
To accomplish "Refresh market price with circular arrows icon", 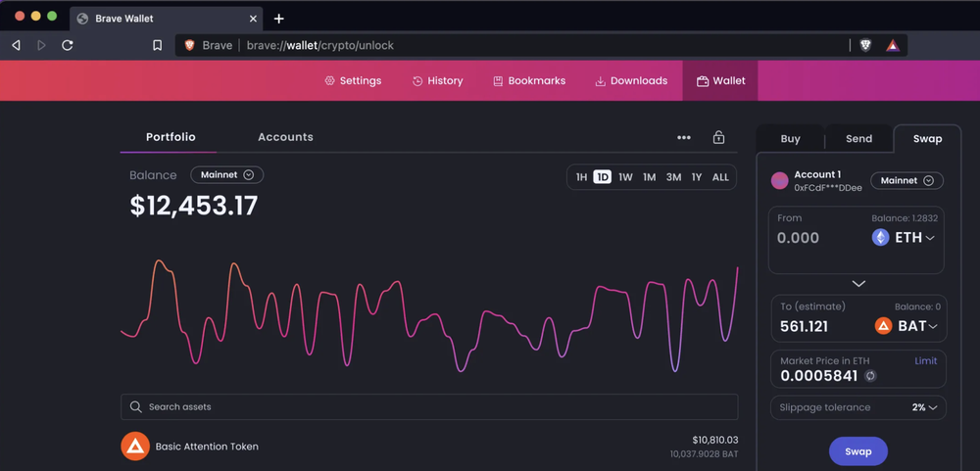I will (870, 375).
